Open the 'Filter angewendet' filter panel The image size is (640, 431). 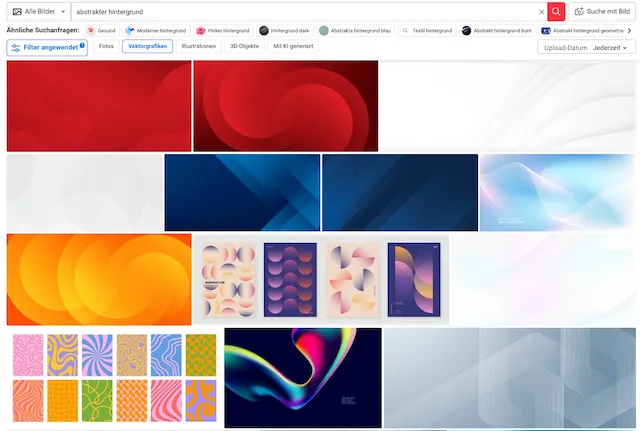pos(47,47)
